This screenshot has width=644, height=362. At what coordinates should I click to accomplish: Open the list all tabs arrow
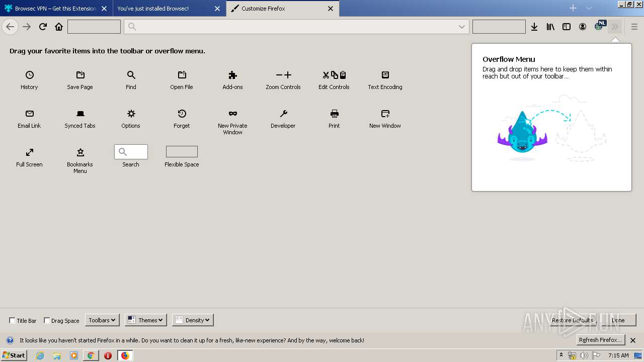(x=589, y=8)
